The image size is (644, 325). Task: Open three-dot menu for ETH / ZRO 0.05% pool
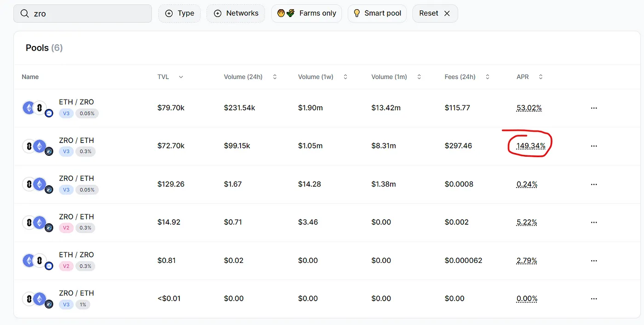click(x=593, y=108)
